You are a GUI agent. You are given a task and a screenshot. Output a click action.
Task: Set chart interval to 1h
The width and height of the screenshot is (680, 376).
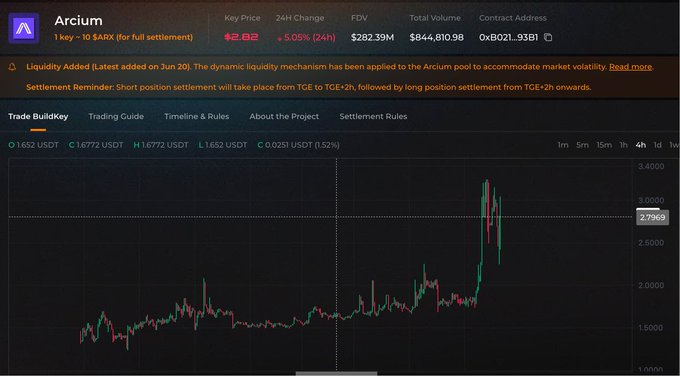coord(623,145)
